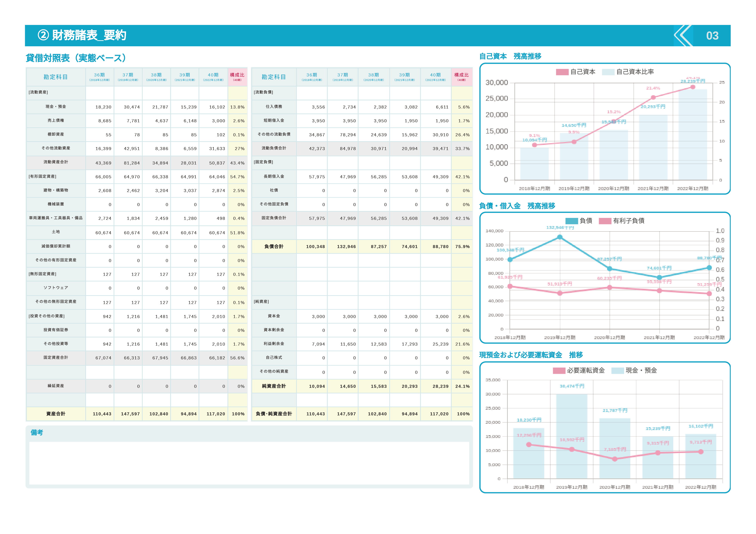756x534 pixels.
Task: Click the 必要運転資金 legend swatch
Action: coord(559,371)
